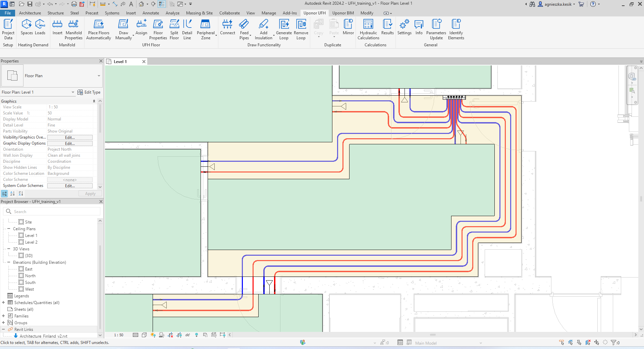Viewport: 644px width, 349px height.
Task: Open the detail level control in view bar
Action: tap(136, 335)
